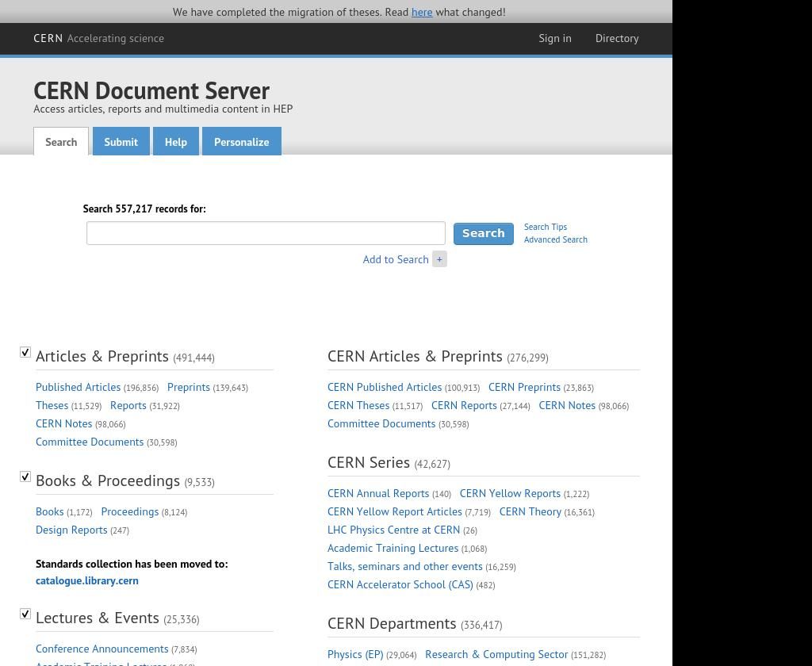This screenshot has width=812, height=666.
Task: Browse Conference Announcements collection
Action: (x=102, y=649)
